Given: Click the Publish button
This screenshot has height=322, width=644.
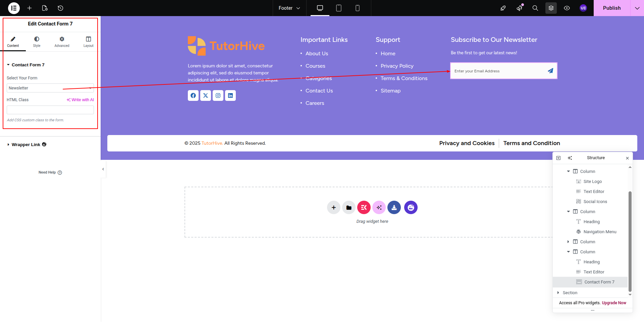Looking at the screenshot, I should click(611, 8).
